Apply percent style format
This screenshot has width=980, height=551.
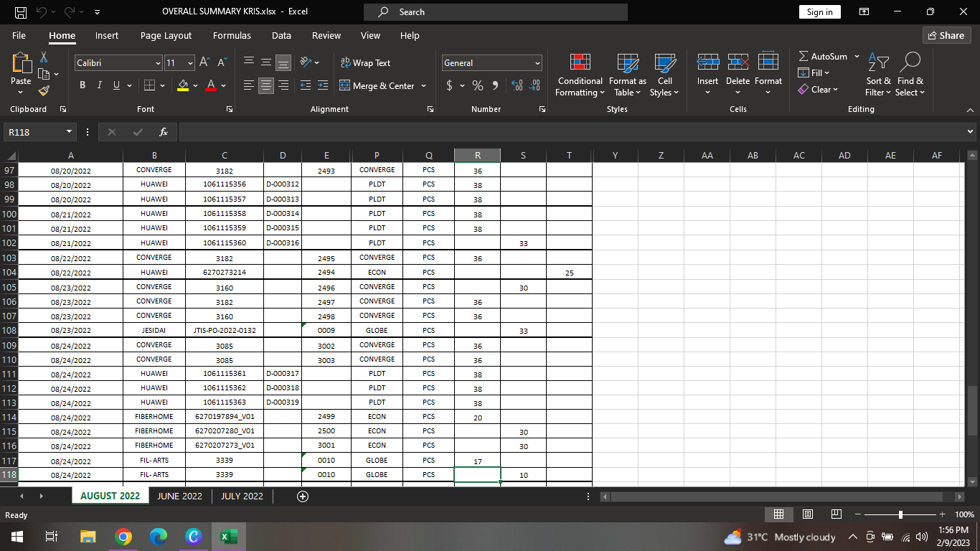(478, 86)
